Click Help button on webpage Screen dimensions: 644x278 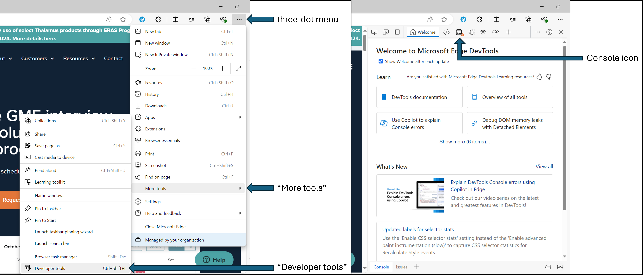click(x=214, y=260)
